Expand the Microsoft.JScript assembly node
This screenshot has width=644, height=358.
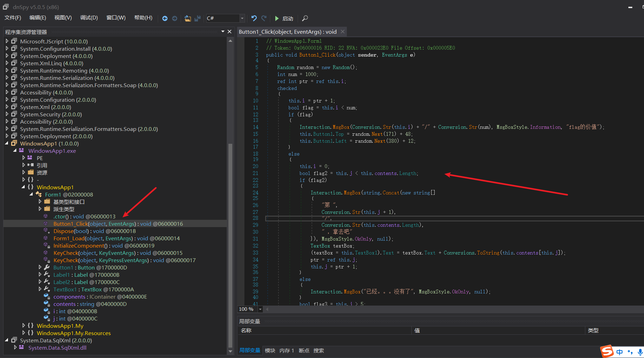pos(7,41)
